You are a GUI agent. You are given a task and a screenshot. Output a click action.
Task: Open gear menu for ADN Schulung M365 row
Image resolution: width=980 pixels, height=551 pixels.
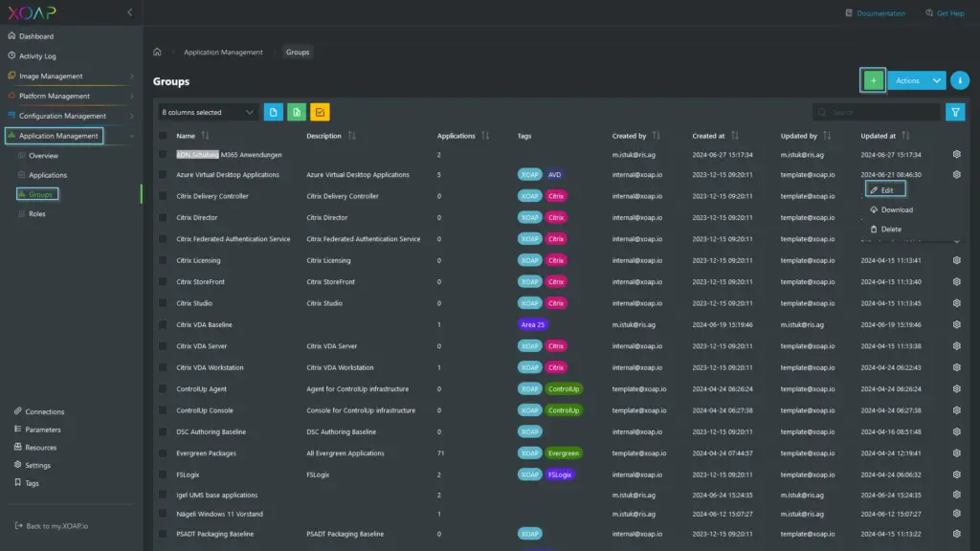coord(956,154)
